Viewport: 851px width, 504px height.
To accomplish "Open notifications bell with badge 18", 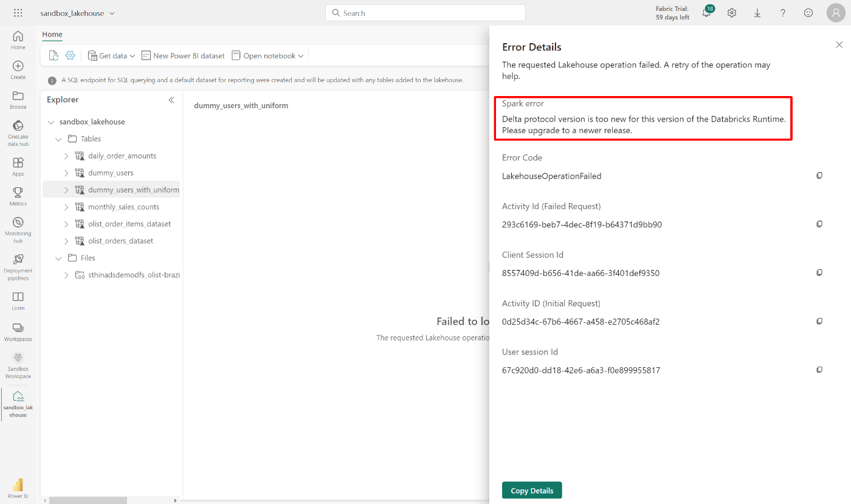I will 707,12.
